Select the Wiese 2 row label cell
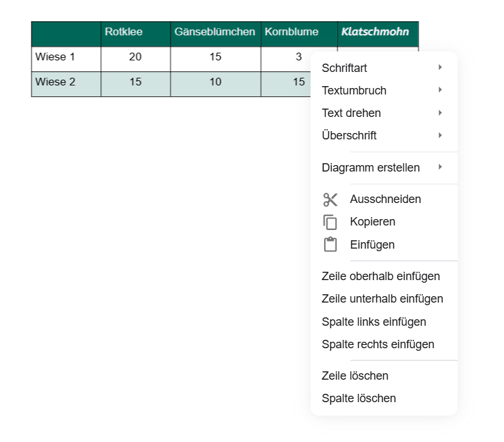 coord(66,84)
